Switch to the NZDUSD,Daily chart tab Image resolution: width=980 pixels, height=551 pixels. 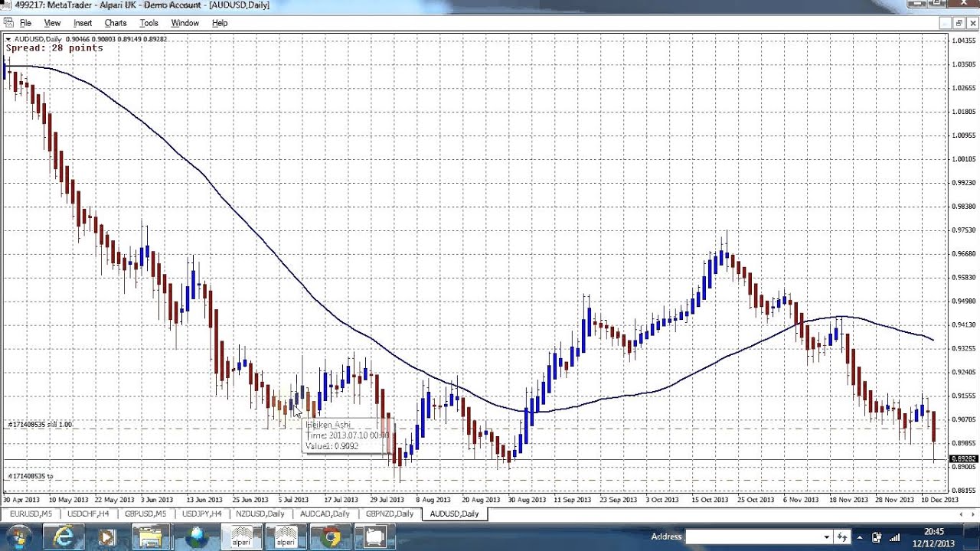(x=260, y=514)
